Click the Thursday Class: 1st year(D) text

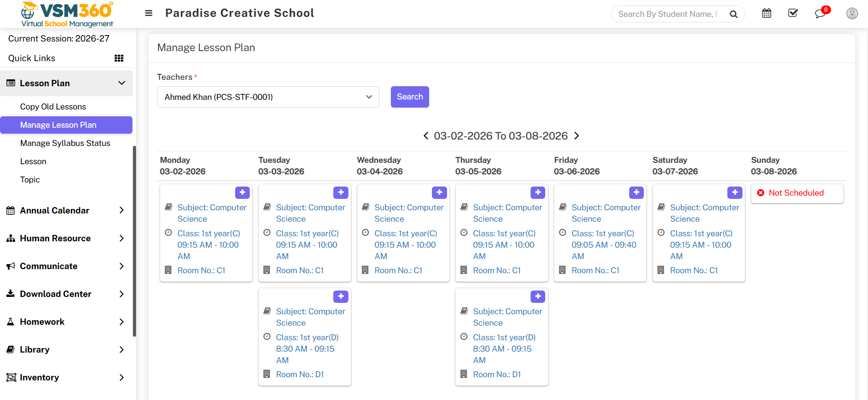click(504, 338)
